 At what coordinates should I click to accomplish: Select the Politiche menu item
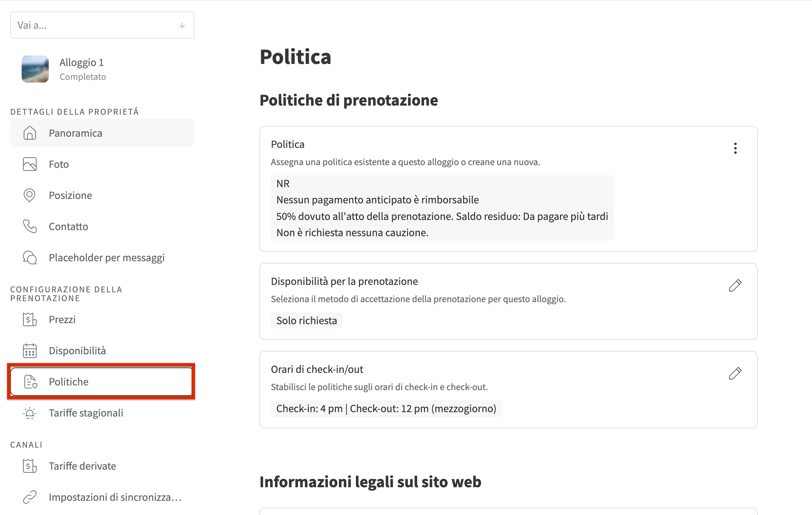tap(102, 382)
